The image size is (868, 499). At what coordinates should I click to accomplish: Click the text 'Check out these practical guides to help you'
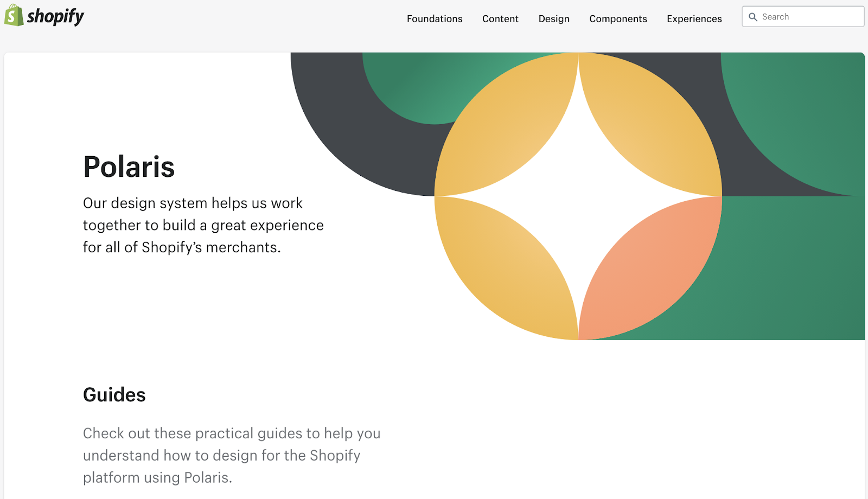click(x=232, y=433)
